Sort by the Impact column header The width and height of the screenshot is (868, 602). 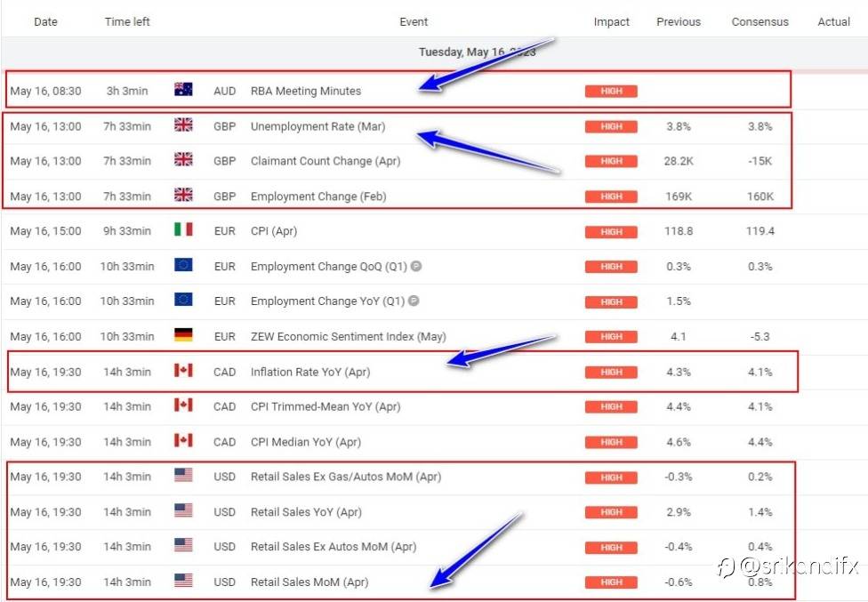pos(611,21)
